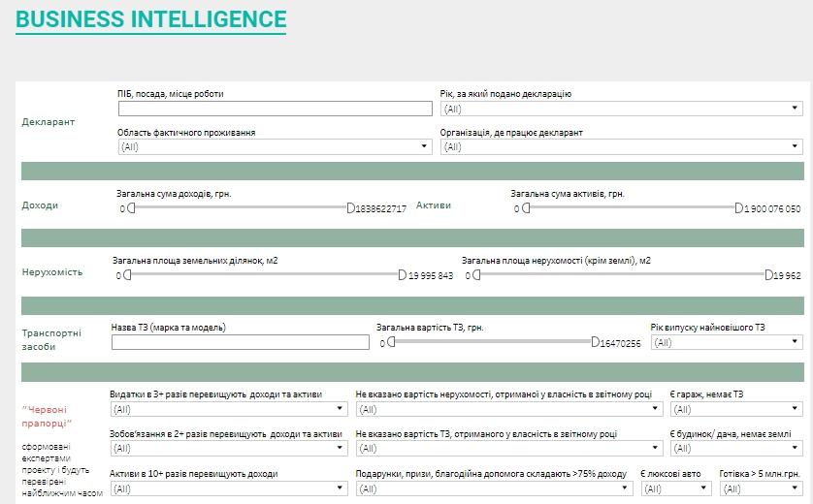Expand the Є гараж, немає ТЗ dropdown

click(736, 409)
